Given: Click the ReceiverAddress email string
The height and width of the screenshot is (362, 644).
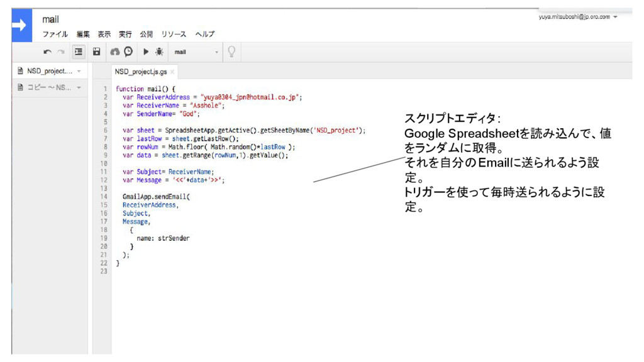Looking at the screenshot, I should tap(250, 97).
